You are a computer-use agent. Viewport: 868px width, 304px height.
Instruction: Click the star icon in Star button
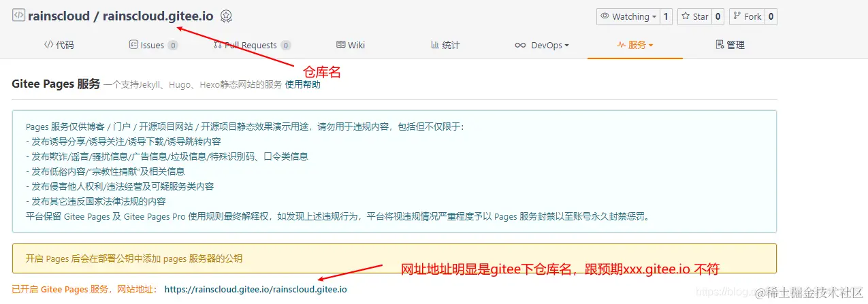[686, 16]
